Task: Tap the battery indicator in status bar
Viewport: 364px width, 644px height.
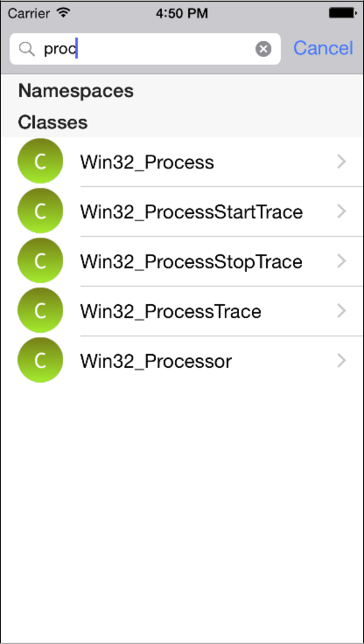Action: click(343, 13)
